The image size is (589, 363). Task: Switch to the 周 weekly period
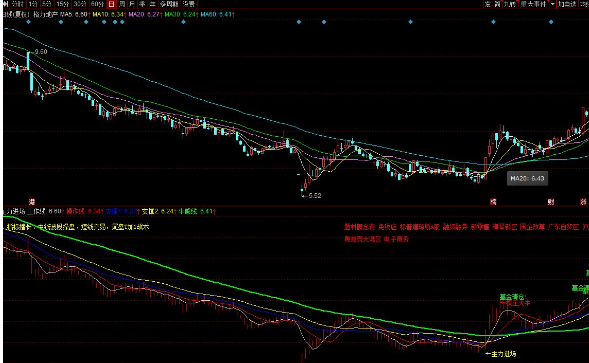[x=122, y=4]
